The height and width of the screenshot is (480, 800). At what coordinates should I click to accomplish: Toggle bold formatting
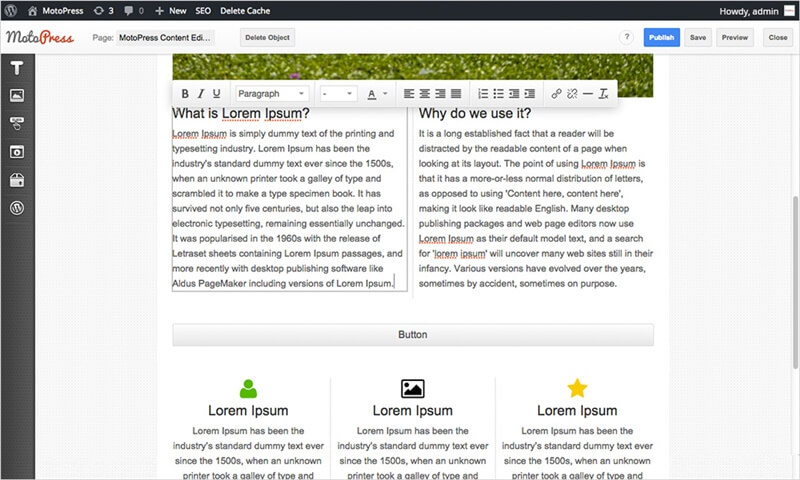tap(185, 94)
